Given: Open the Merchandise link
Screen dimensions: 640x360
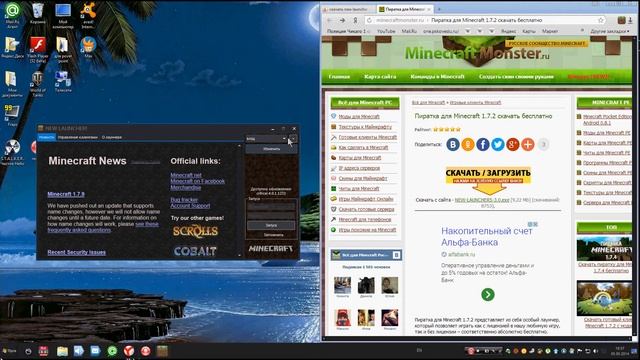Looking at the screenshot, I should (x=186, y=188).
